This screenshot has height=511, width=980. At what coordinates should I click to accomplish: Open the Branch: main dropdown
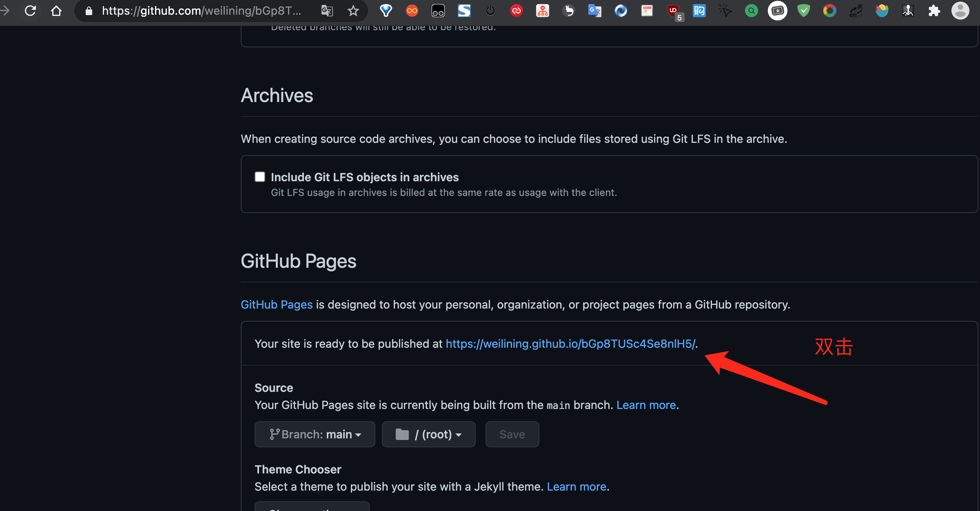[x=315, y=434]
